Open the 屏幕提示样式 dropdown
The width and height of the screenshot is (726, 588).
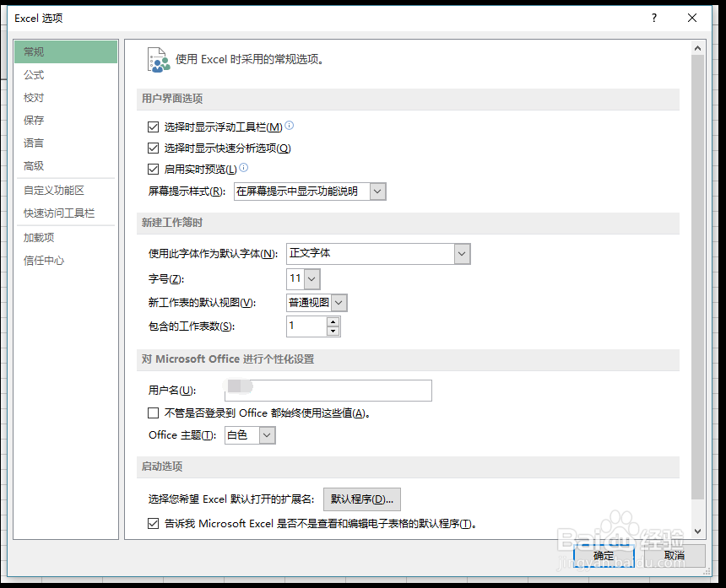377,192
